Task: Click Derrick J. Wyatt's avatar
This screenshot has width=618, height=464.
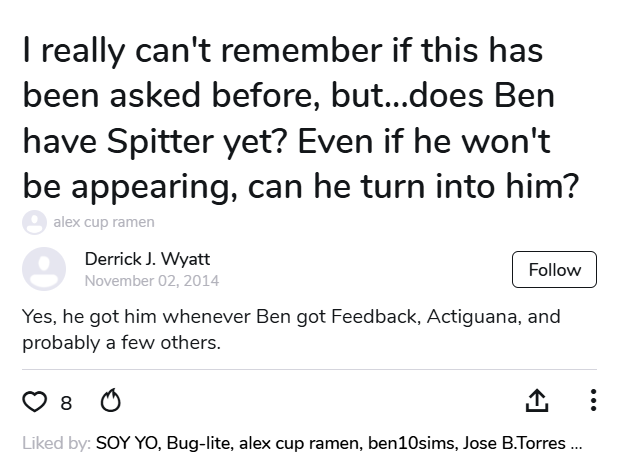Action: (x=44, y=269)
